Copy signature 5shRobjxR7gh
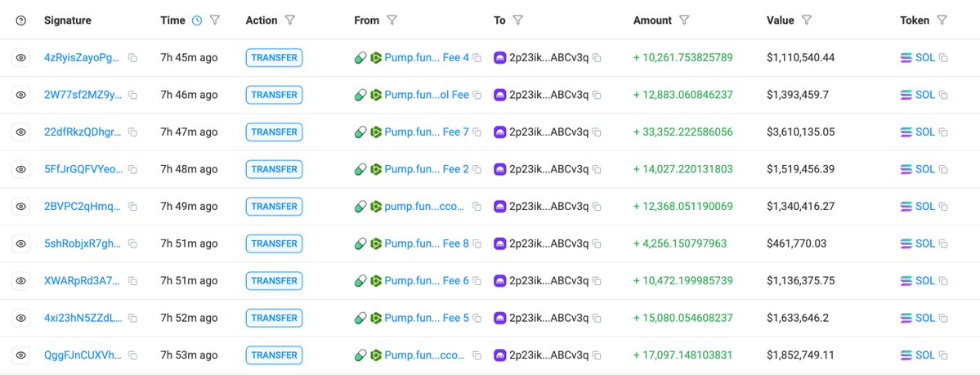The width and height of the screenshot is (980, 375). [132, 243]
